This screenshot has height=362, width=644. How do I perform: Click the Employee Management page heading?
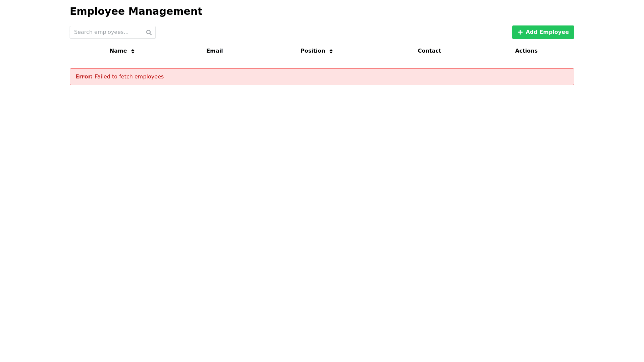[x=136, y=11]
